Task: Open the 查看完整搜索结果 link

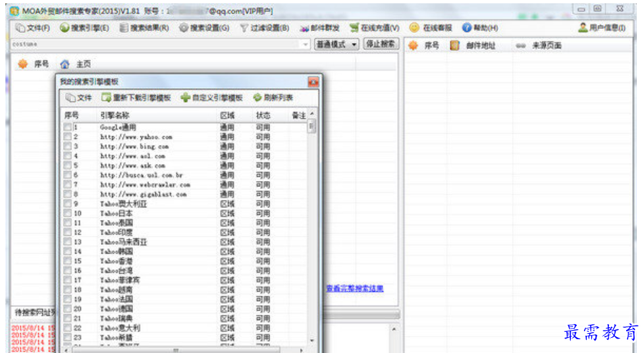Action: click(355, 288)
